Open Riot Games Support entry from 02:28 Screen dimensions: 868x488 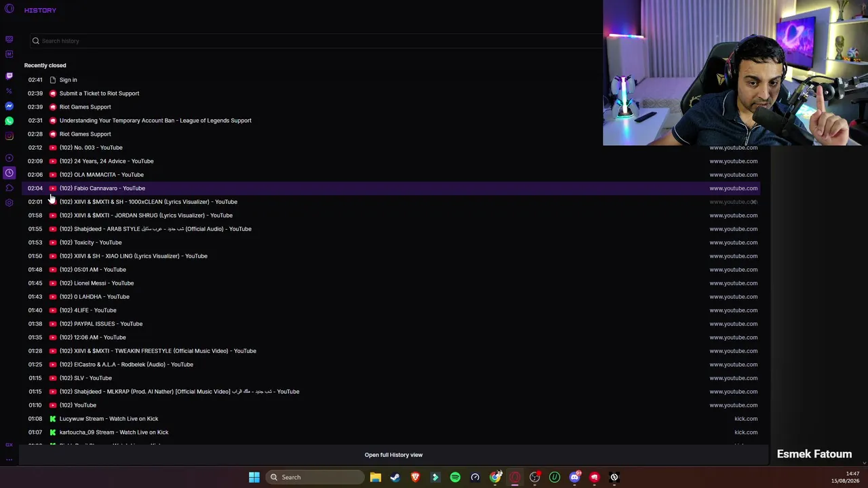point(391,134)
